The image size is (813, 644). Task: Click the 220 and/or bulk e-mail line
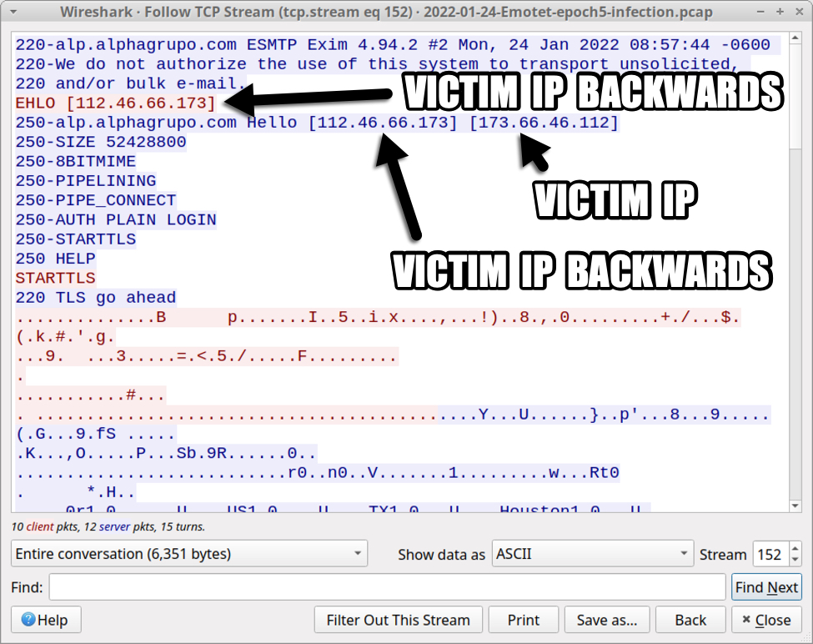point(130,83)
